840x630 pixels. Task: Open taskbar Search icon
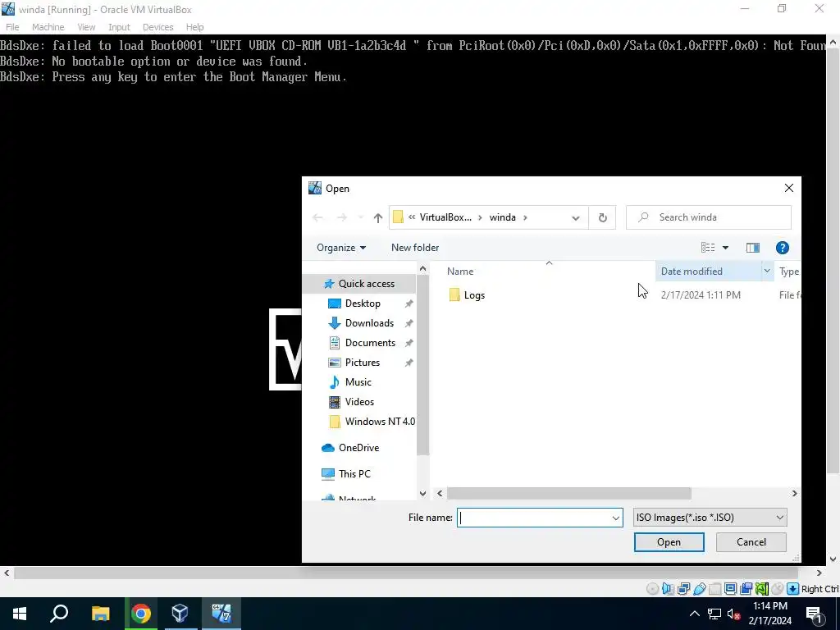[59, 614]
